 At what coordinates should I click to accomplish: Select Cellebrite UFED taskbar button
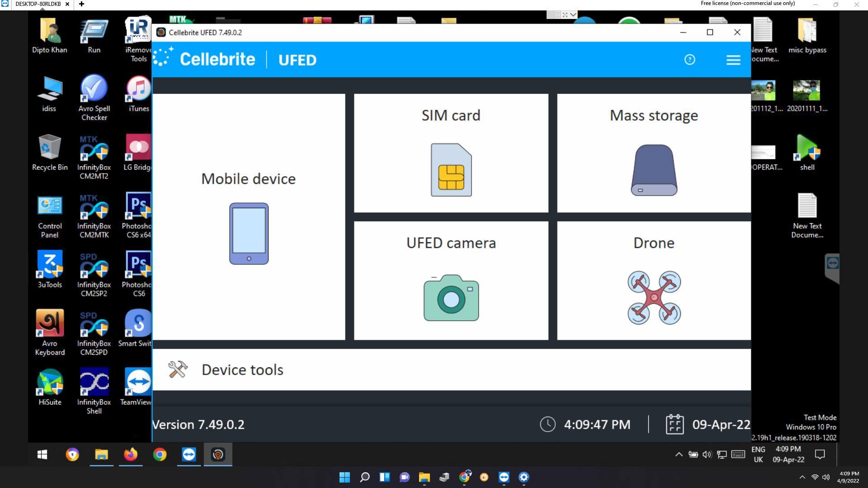coord(218,455)
